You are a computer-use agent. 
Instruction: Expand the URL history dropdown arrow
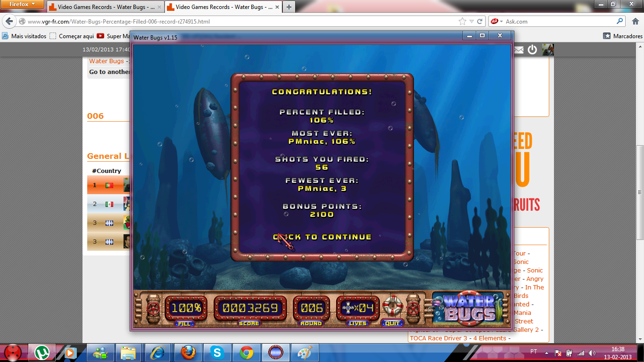[x=471, y=22]
